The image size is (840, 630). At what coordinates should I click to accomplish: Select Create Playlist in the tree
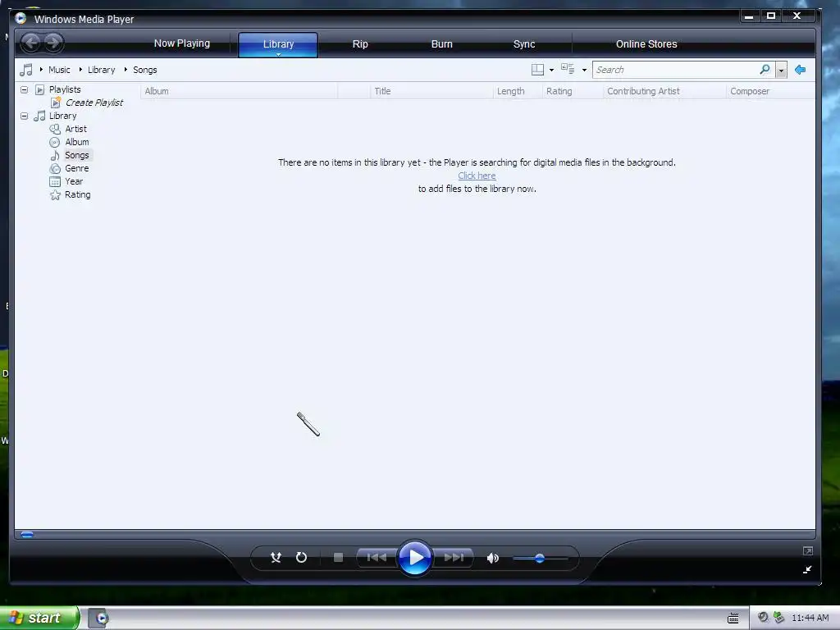point(94,103)
